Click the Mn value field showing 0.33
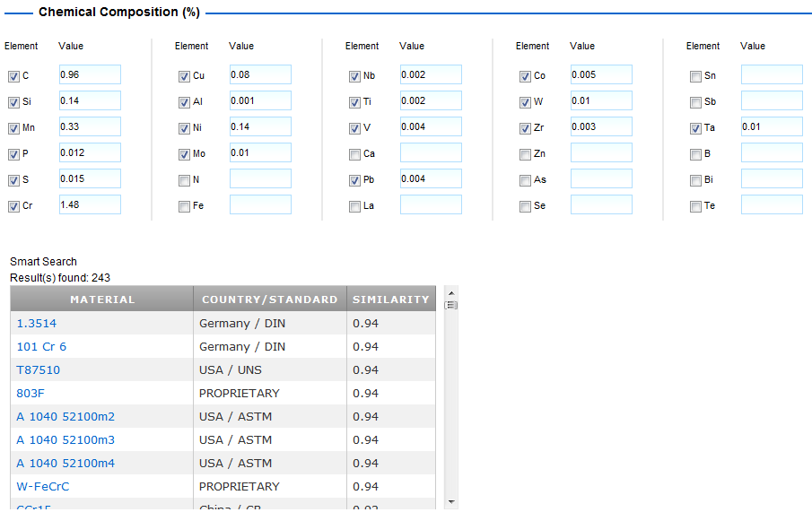The image size is (812, 521). (x=90, y=127)
